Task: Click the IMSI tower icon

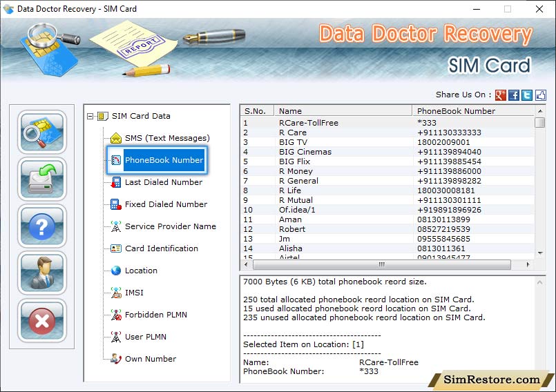Action: [116, 293]
